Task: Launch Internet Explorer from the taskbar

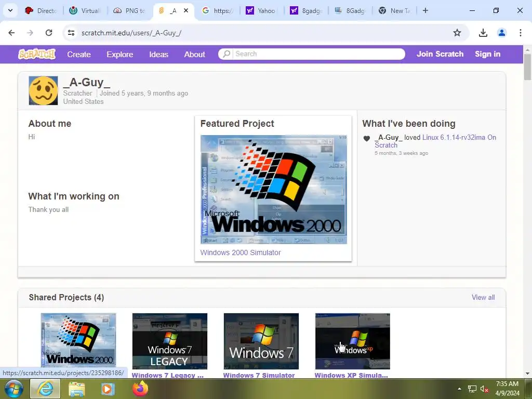Action: (45, 389)
